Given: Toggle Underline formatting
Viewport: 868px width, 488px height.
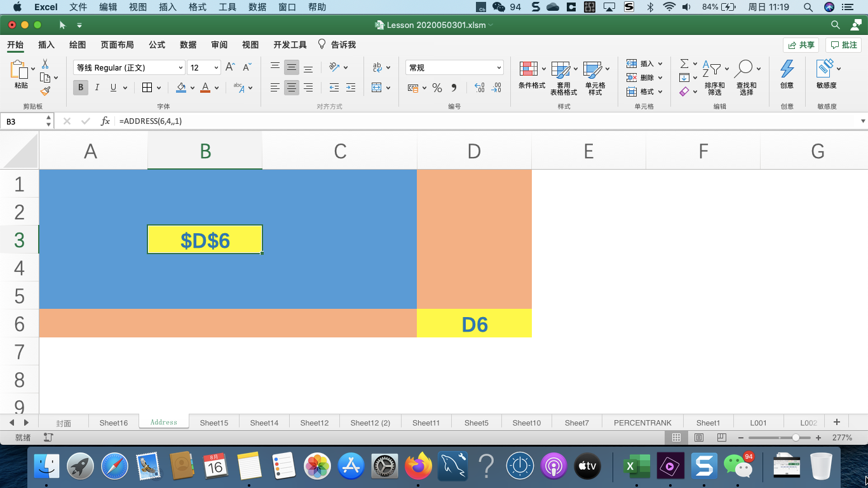Looking at the screenshot, I should (113, 88).
